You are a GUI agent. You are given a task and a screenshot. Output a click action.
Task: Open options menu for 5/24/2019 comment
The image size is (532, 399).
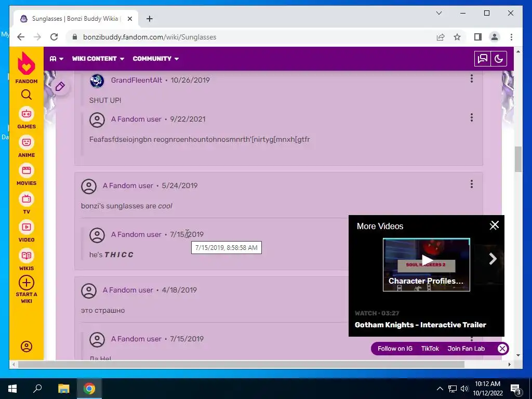(x=472, y=184)
